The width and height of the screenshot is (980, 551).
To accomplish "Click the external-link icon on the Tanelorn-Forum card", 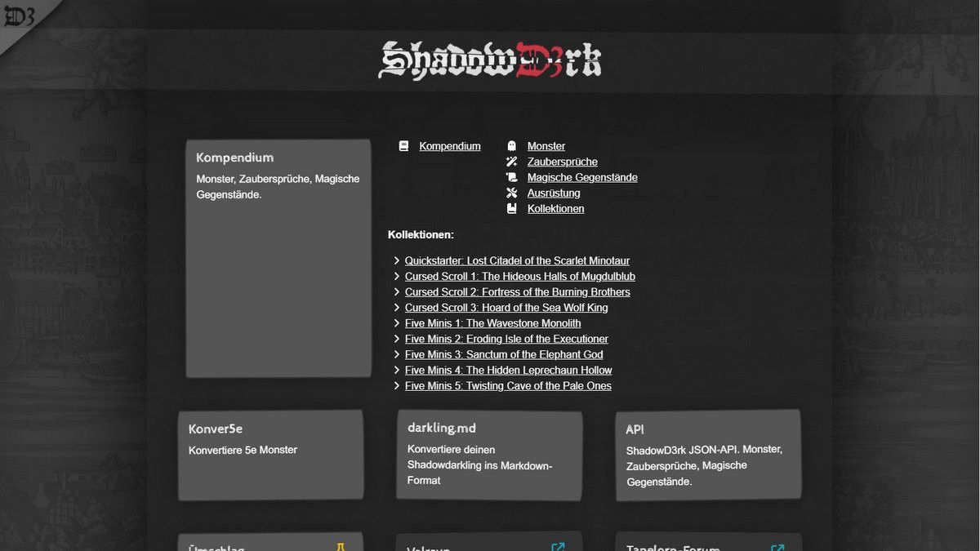I will [x=776, y=548].
